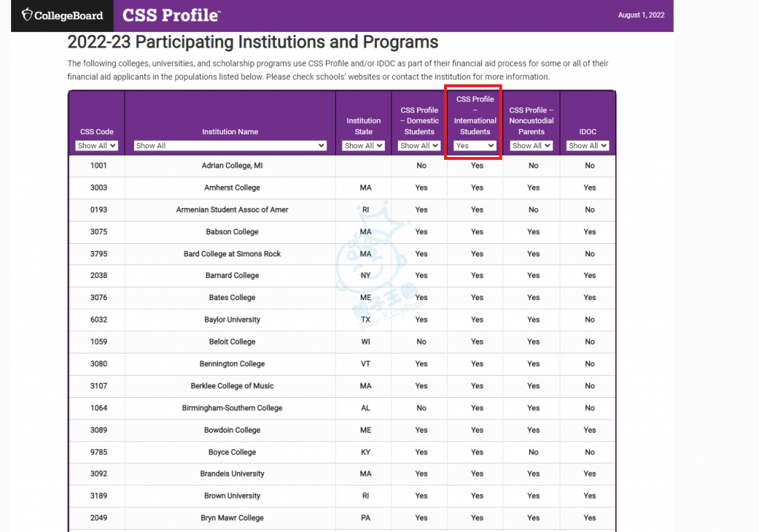This screenshot has height=532, width=759.
Task: Click CSS code 3003
Action: point(99,187)
